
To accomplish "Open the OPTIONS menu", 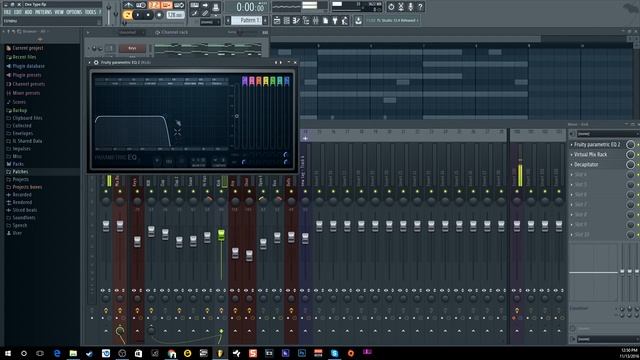I will (74, 12).
